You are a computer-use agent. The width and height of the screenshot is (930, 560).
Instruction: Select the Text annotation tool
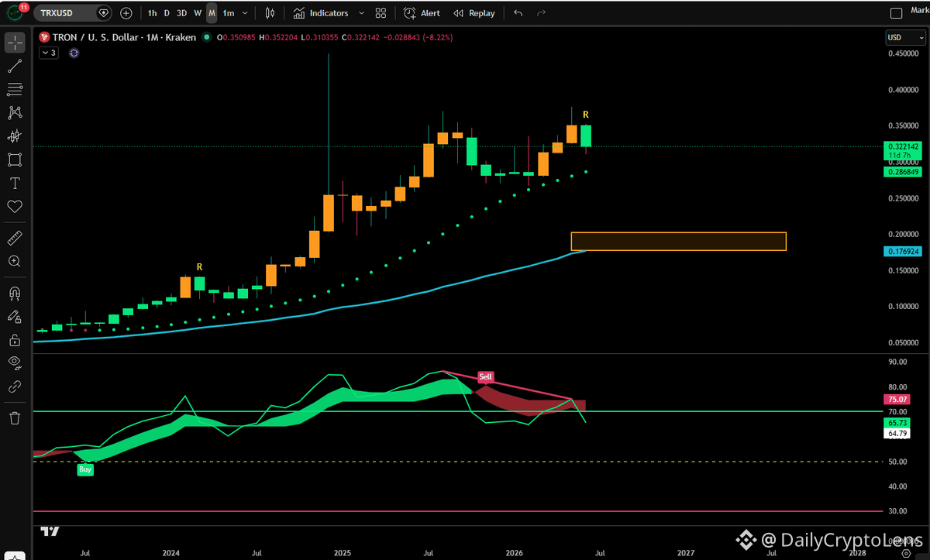coord(15,183)
